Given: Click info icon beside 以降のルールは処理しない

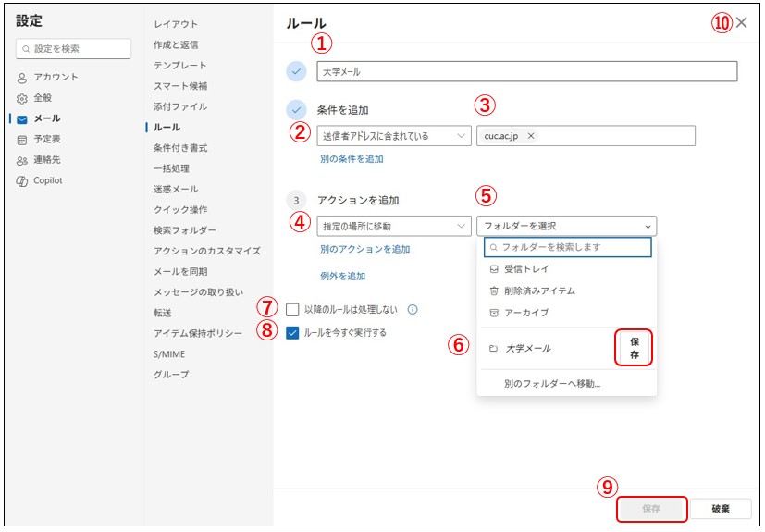Looking at the screenshot, I should (413, 310).
